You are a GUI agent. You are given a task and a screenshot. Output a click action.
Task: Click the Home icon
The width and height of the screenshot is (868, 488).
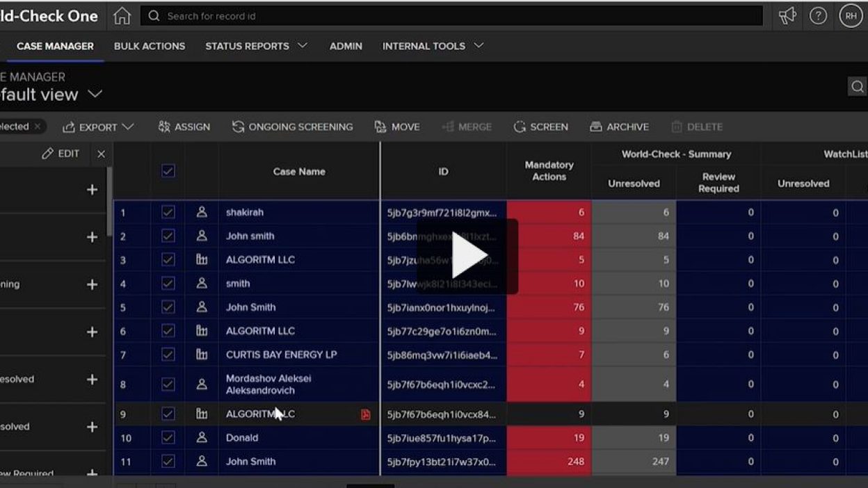click(122, 16)
